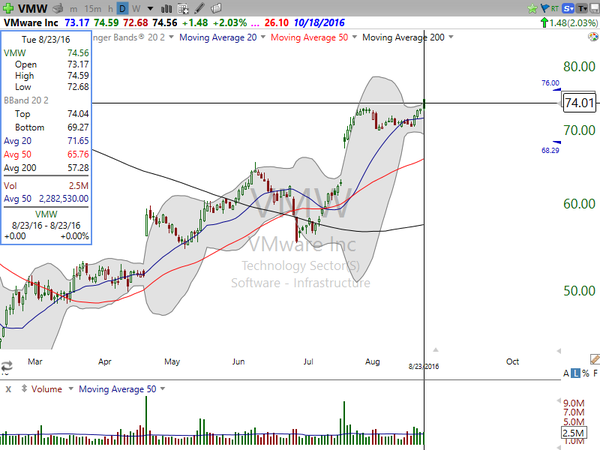
Task: Switch scale to F mode
Action: click(x=595, y=373)
